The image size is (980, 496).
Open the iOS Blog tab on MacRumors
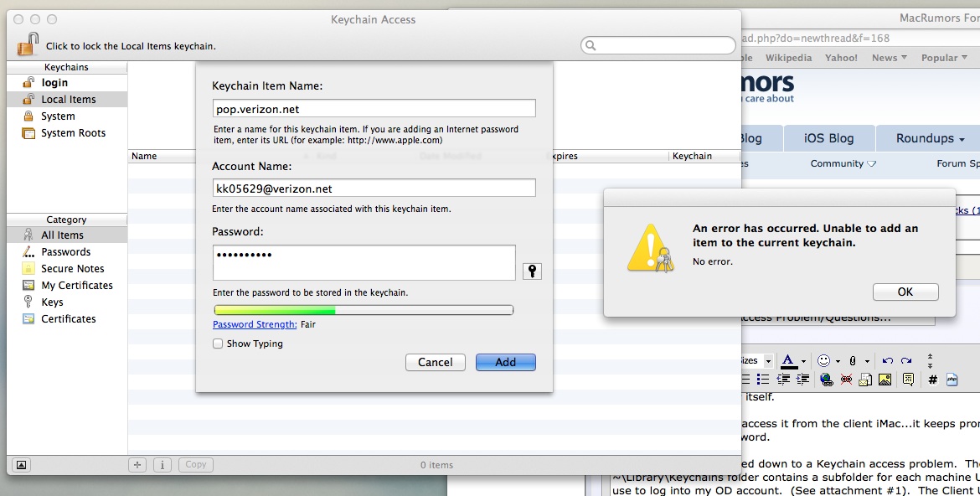coord(828,138)
